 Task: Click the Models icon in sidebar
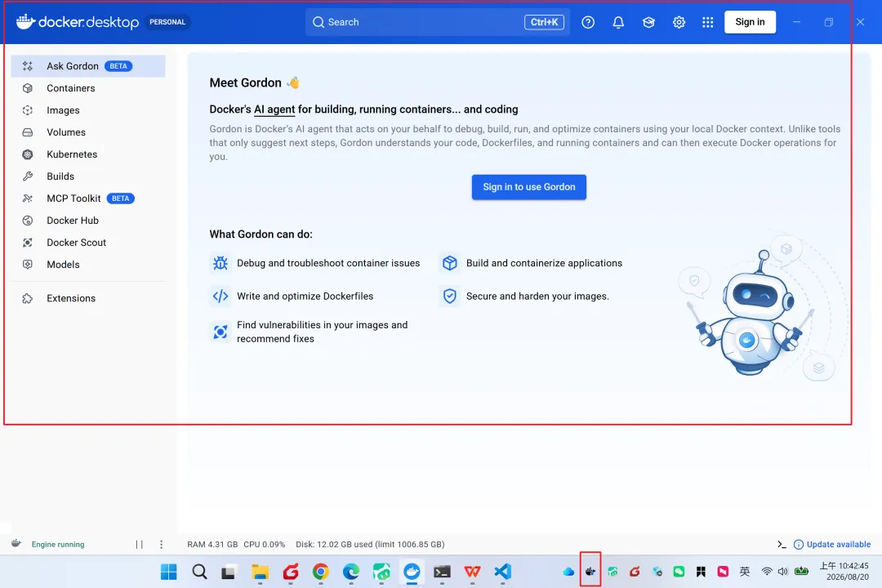[x=28, y=265]
